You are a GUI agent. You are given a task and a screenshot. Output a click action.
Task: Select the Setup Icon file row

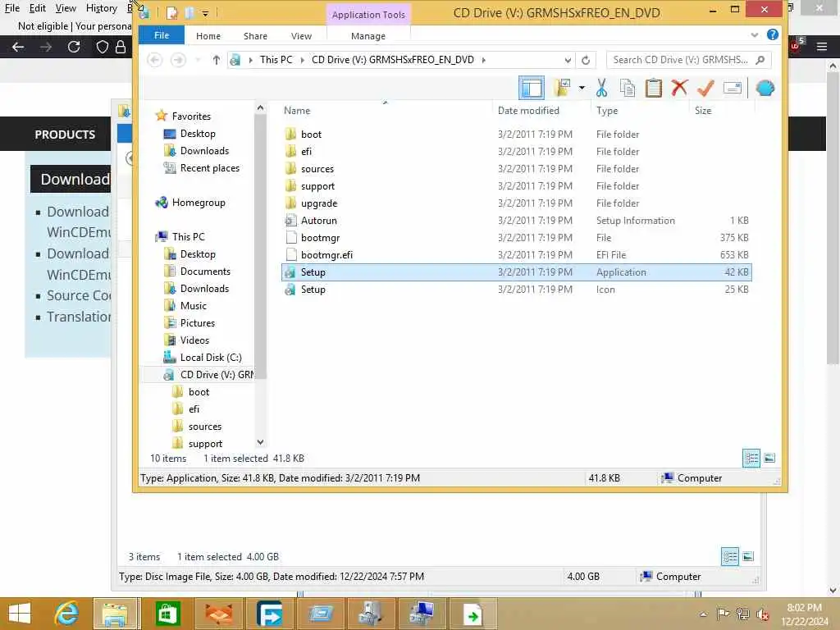point(517,290)
